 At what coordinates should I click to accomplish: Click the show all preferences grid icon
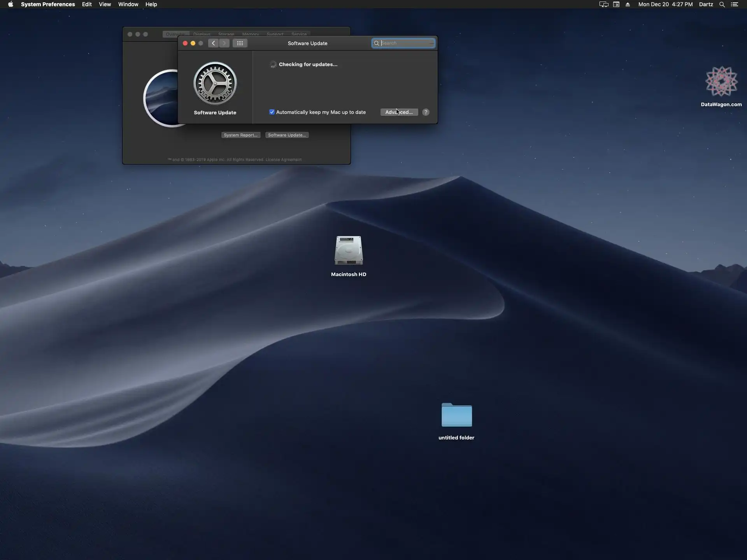240,43
